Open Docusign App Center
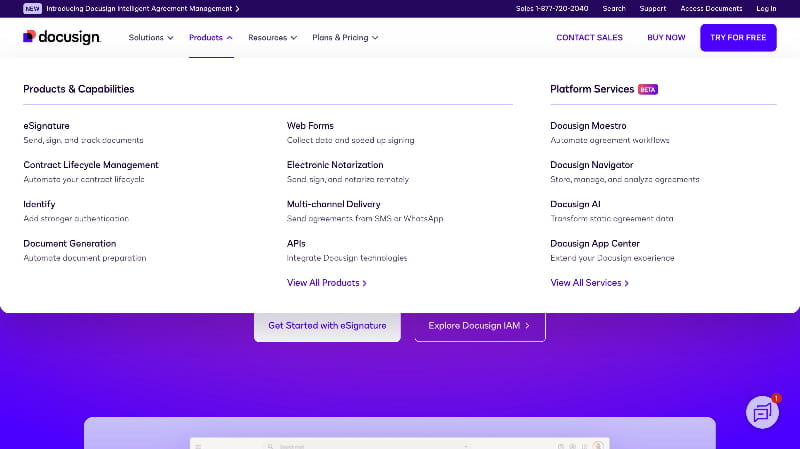Screen dimensions: 800x449 click(x=595, y=243)
